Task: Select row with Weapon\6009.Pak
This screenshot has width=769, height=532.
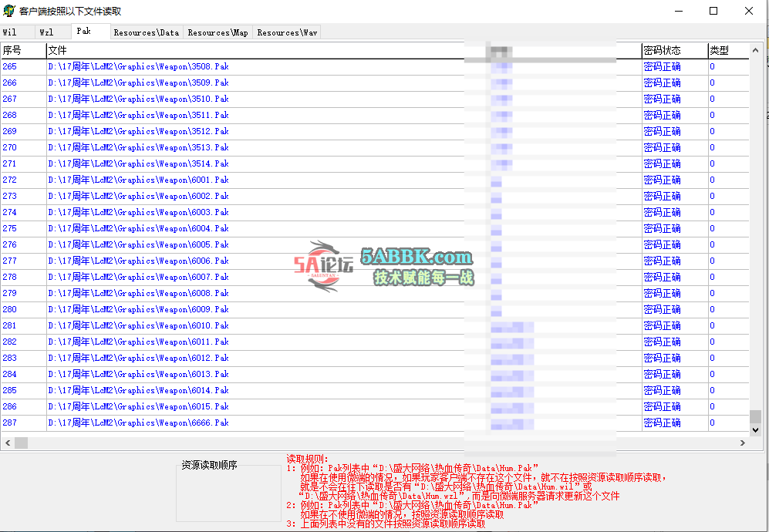Action: point(375,309)
